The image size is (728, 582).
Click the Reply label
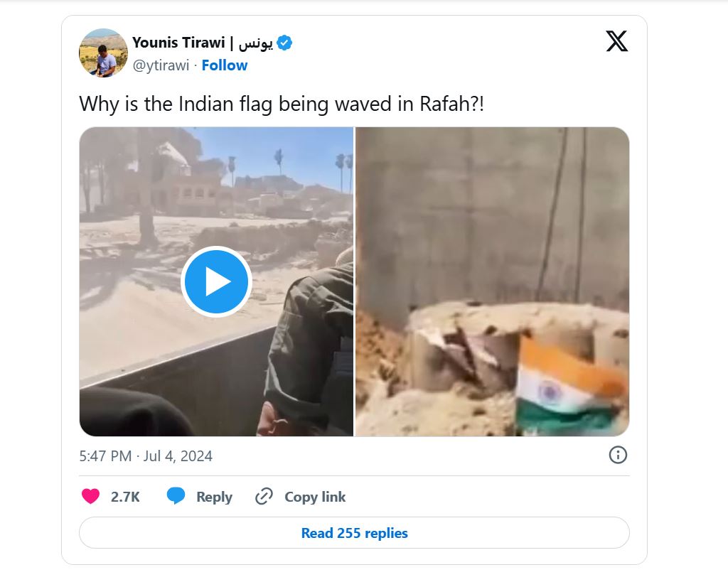tap(214, 497)
